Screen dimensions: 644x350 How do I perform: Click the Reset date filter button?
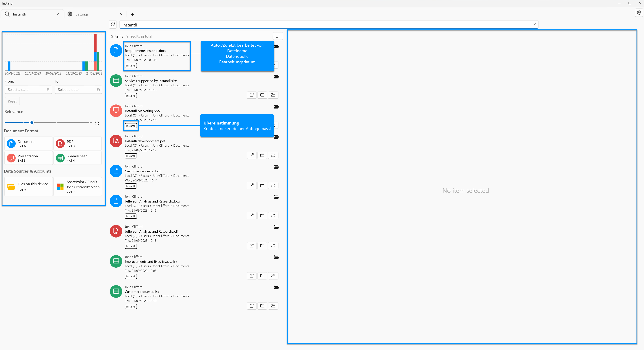pos(12,101)
